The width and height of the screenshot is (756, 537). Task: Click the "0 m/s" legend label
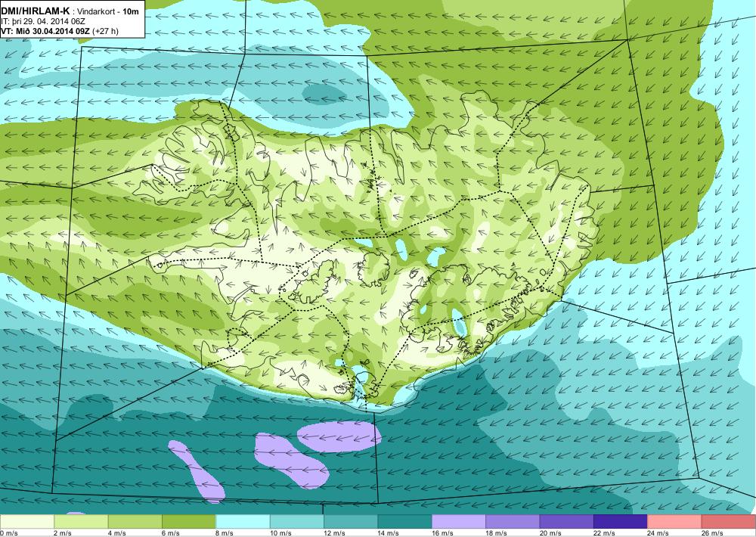point(8,533)
